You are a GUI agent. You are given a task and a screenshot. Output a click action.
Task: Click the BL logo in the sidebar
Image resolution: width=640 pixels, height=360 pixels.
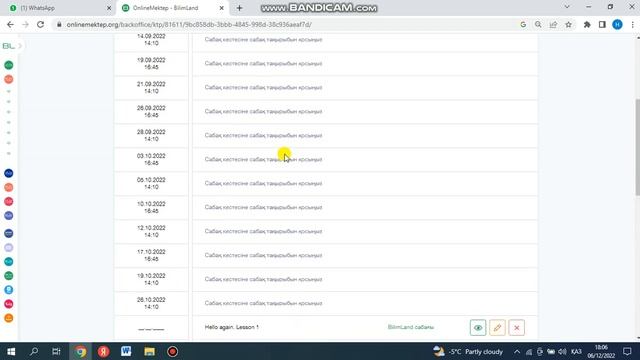click(x=8, y=46)
